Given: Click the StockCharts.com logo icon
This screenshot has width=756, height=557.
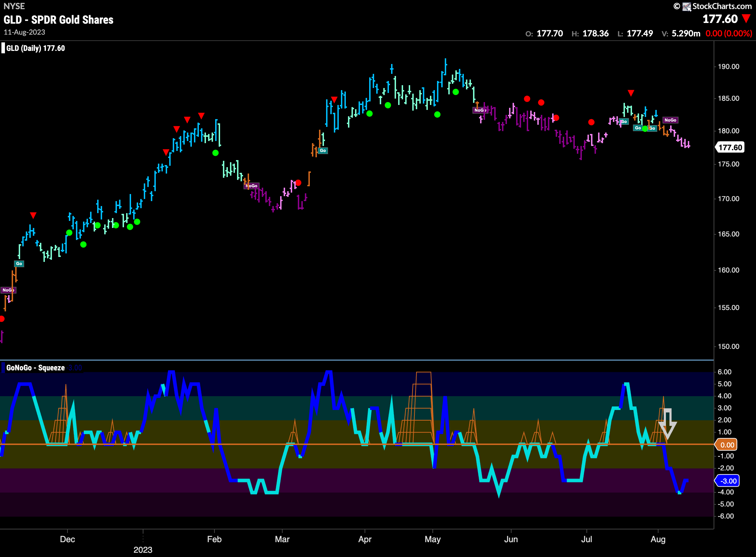Looking at the screenshot, I should pyautogui.click(x=687, y=6).
